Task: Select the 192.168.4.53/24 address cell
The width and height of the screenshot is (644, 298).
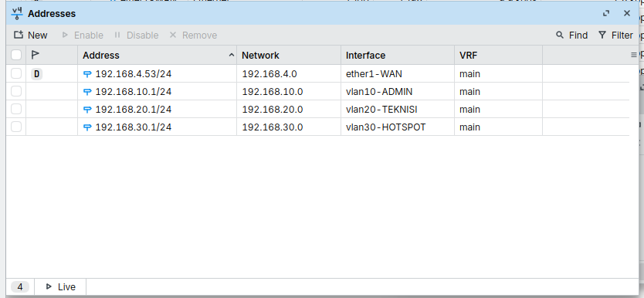Action: coord(157,74)
